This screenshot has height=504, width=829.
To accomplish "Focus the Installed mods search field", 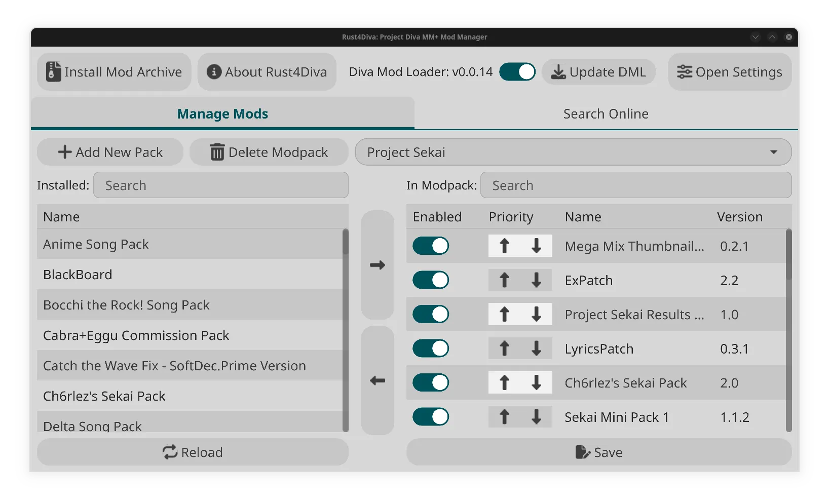I will point(221,185).
